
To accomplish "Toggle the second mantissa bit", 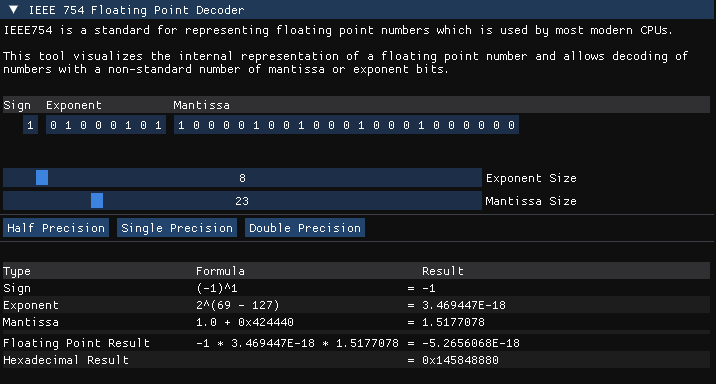I will [196, 125].
